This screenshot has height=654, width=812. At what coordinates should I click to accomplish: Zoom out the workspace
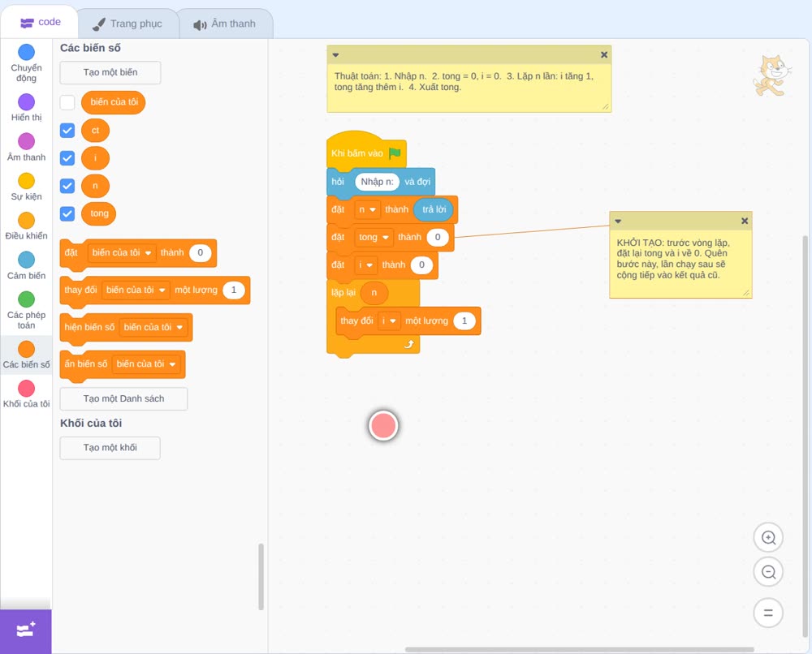(x=768, y=572)
